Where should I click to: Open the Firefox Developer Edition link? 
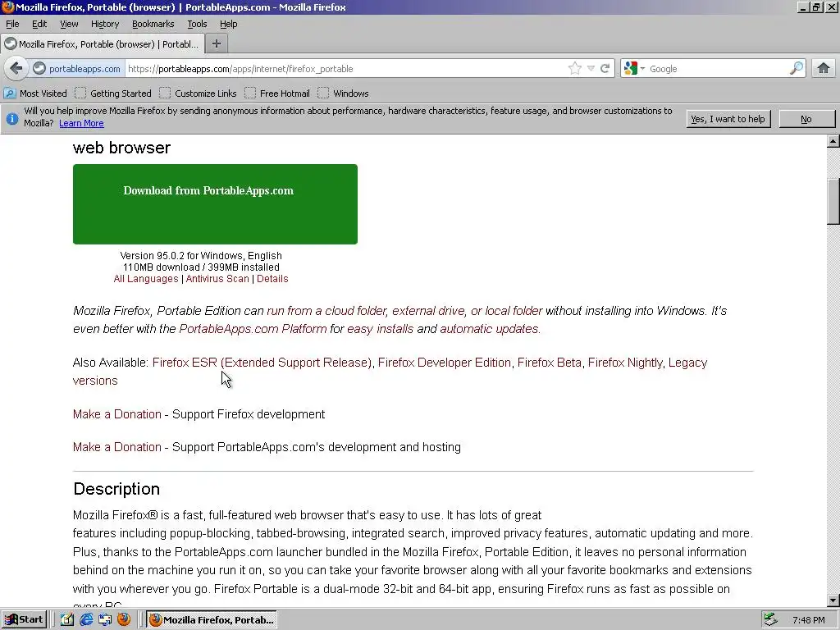coord(444,363)
